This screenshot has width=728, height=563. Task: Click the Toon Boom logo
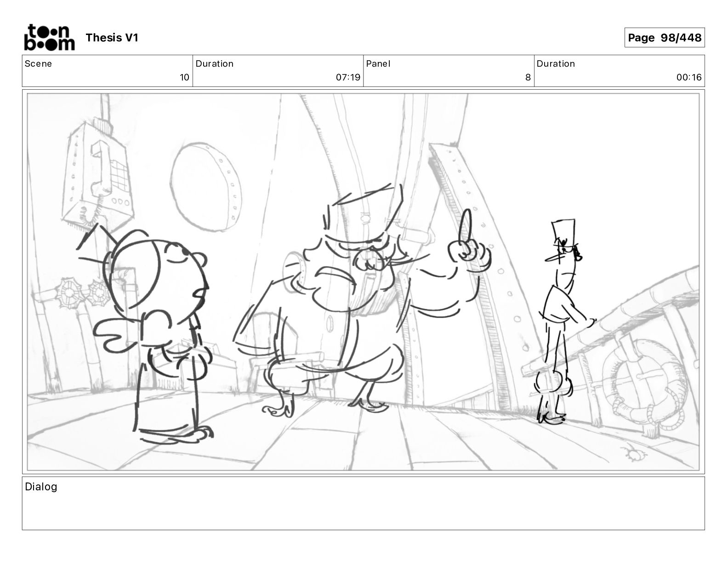coord(49,37)
